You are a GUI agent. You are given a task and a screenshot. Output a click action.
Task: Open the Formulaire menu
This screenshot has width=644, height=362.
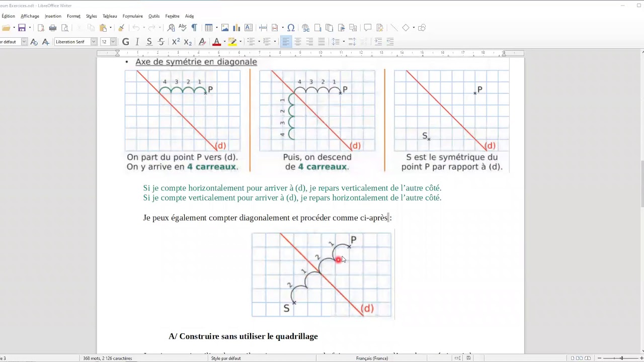pyautogui.click(x=133, y=16)
